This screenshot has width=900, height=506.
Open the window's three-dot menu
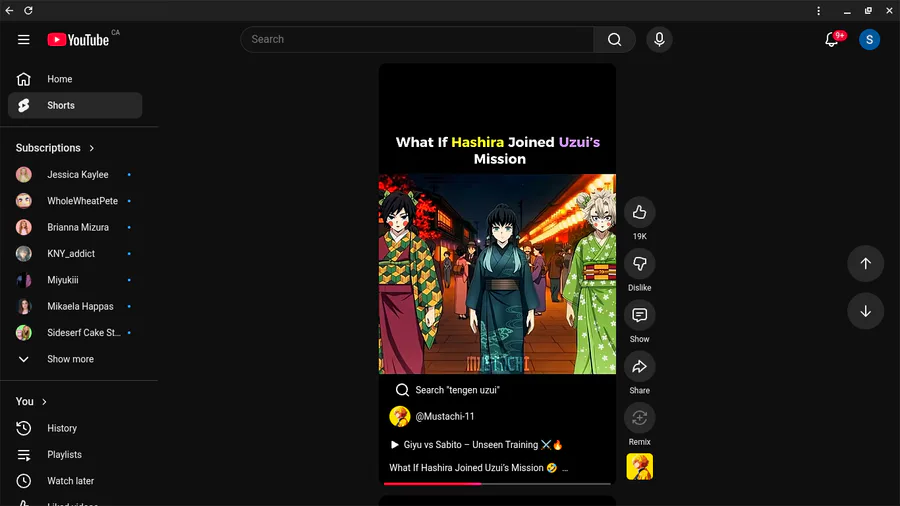tap(818, 10)
